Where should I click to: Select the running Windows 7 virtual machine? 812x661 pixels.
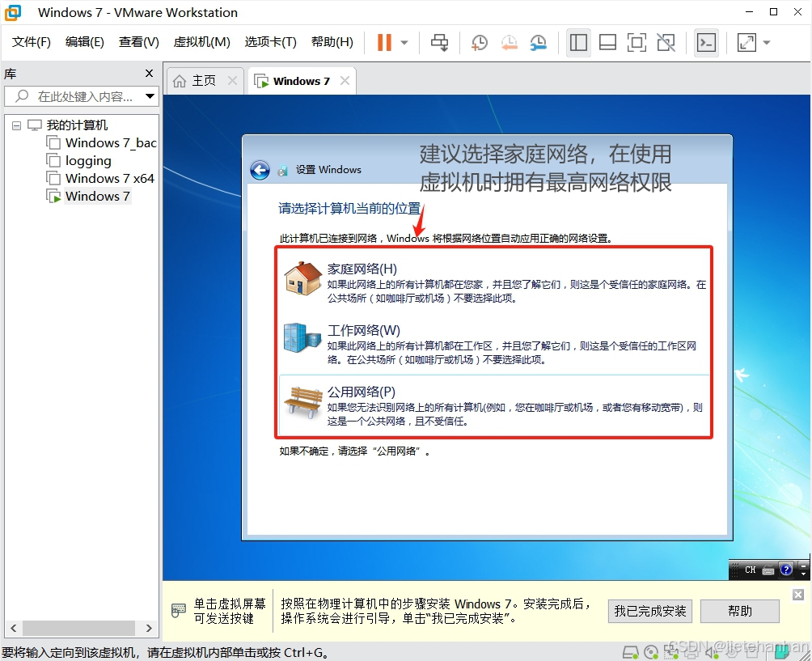[x=97, y=197]
